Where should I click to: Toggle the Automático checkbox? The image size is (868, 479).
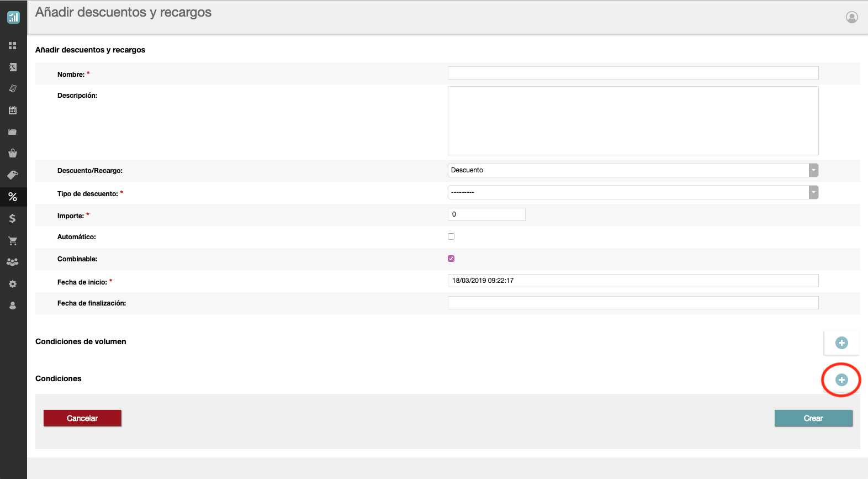tap(451, 236)
